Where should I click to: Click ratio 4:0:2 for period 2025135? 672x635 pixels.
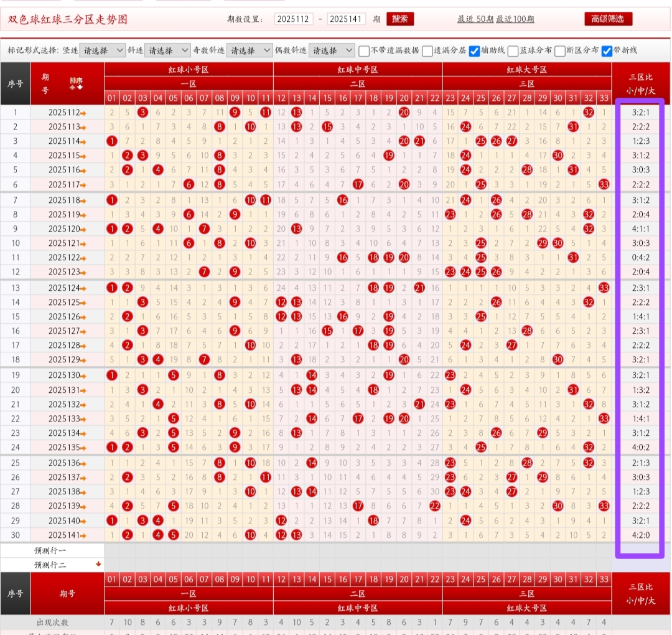click(641, 447)
